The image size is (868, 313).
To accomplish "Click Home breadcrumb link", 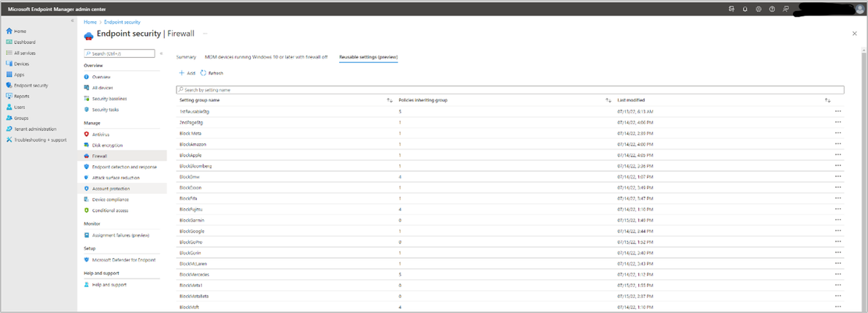I will click(x=90, y=22).
